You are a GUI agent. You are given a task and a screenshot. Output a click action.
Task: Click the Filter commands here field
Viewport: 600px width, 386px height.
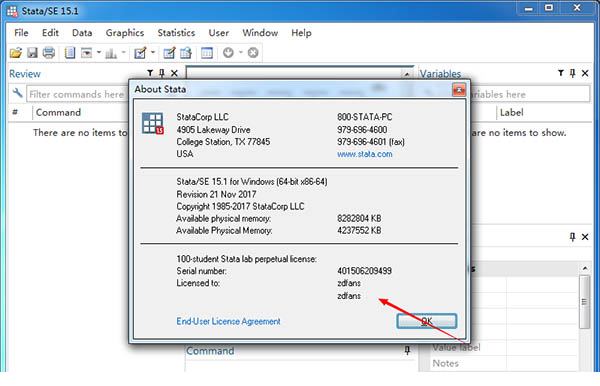coord(77,94)
